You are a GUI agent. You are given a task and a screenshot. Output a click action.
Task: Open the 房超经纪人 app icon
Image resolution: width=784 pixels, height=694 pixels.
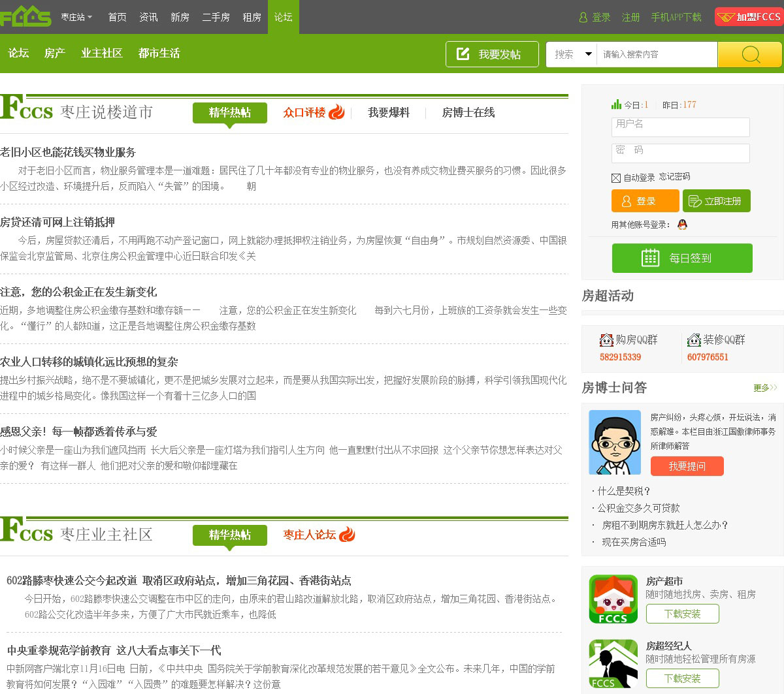click(613, 664)
